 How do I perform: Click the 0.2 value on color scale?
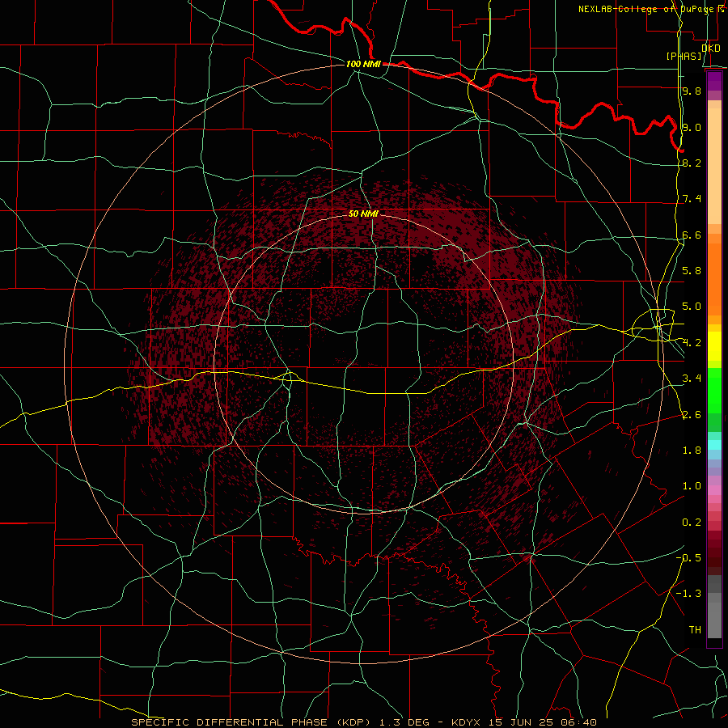pos(692,523)
